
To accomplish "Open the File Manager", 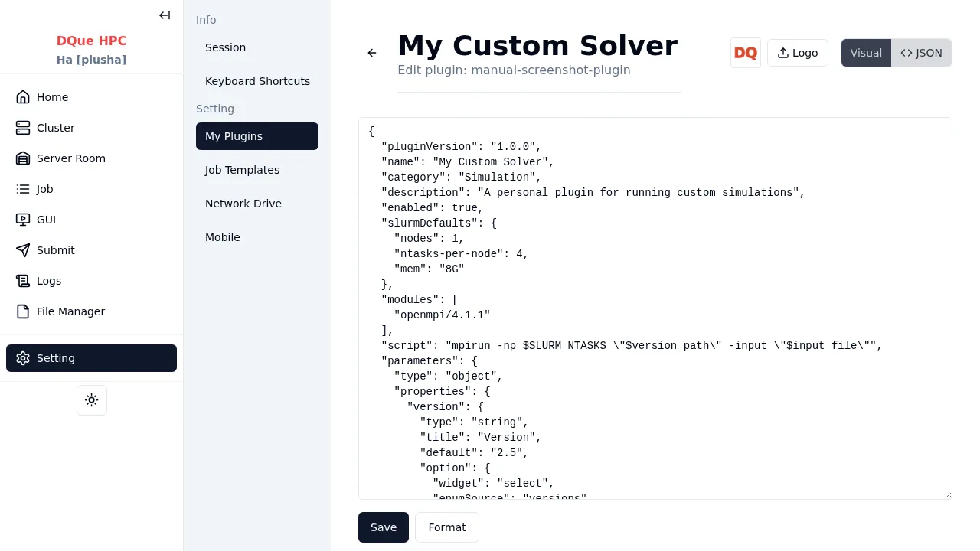I will [x=70, y=311].
